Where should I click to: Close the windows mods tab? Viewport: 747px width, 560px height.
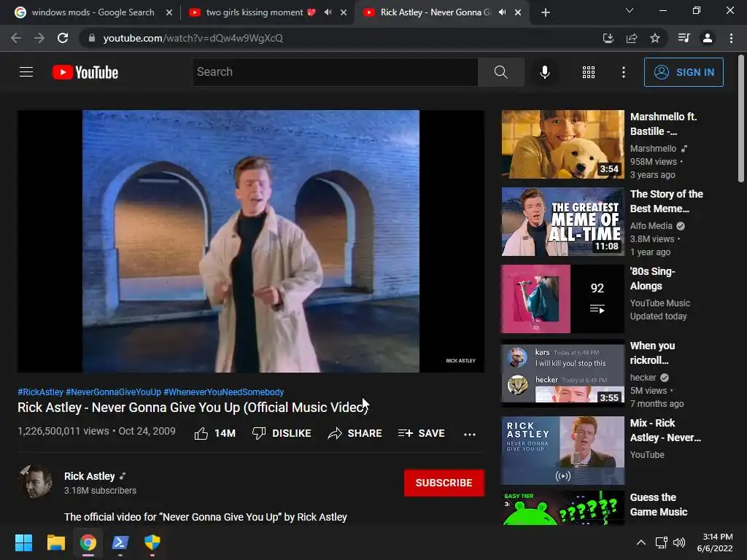click(x=169, y=13)
